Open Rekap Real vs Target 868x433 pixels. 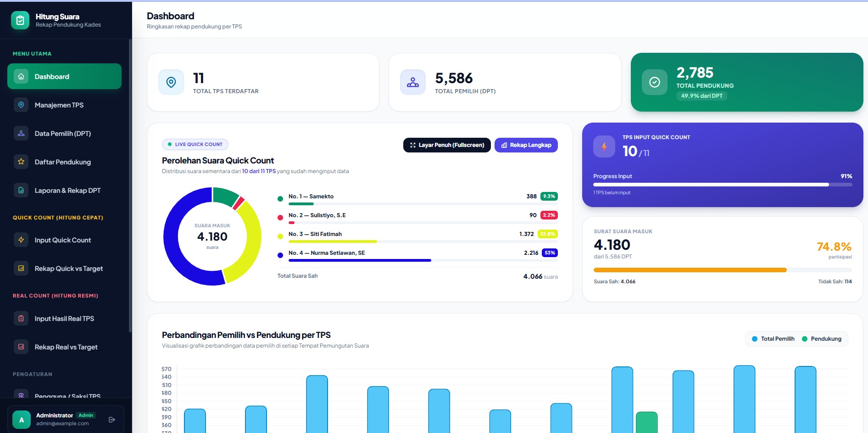click(x=64, y=347)
